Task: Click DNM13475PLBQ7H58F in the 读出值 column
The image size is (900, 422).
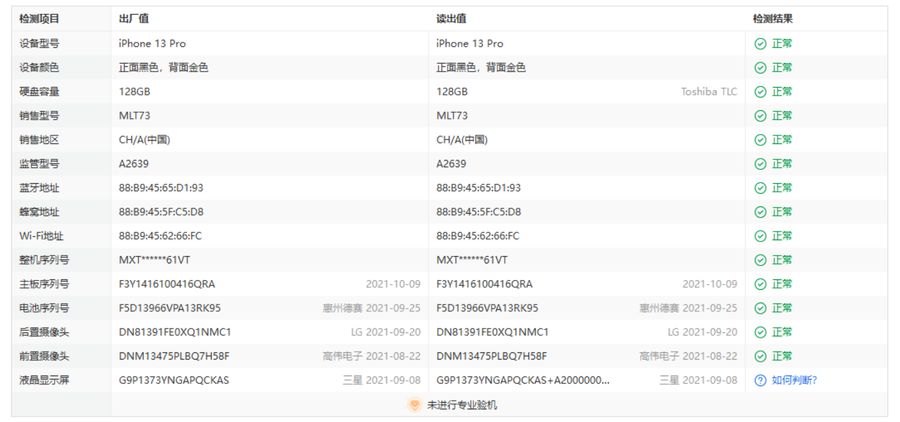Action: point(491,357)
